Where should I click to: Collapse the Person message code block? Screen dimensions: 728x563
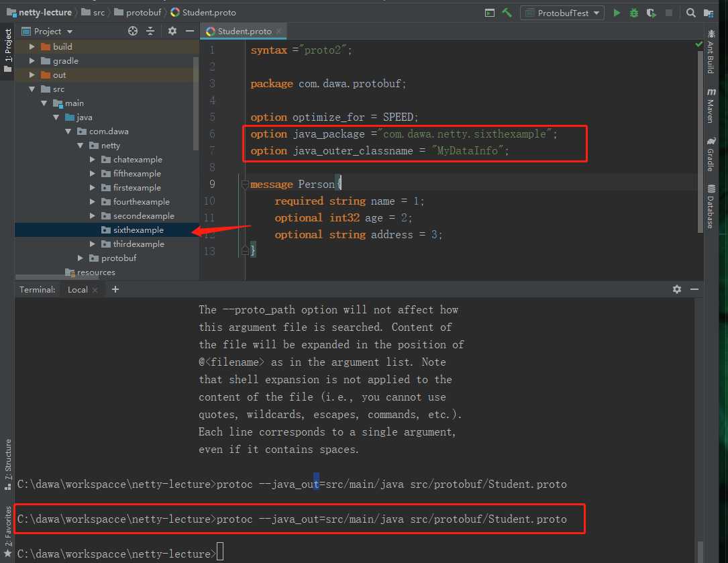(245, 185)
